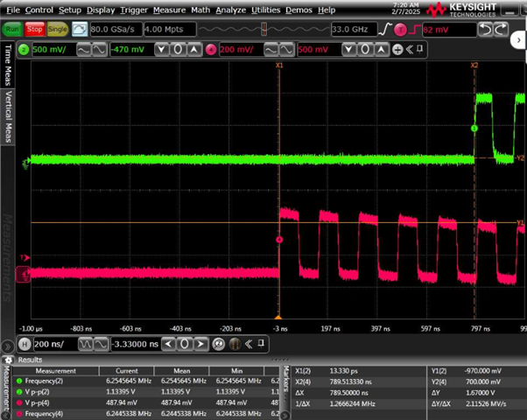Open the Math menu
Viewport: 527px width, 420px height.
click(x=200, y=10)
